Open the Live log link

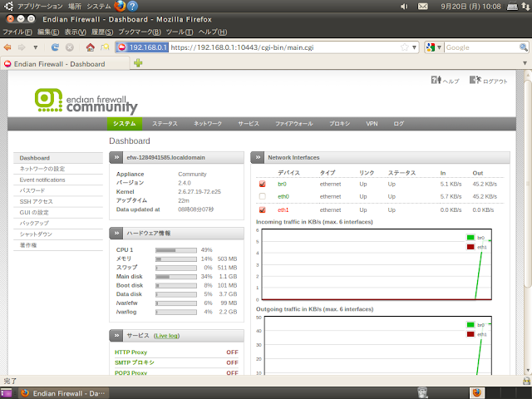click(166, 336)
